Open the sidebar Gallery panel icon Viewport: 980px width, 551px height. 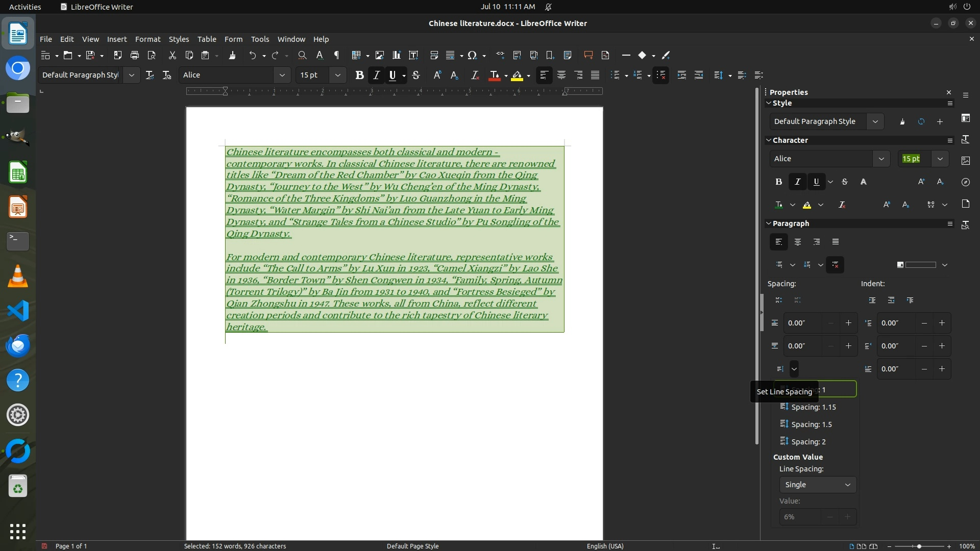965,160
